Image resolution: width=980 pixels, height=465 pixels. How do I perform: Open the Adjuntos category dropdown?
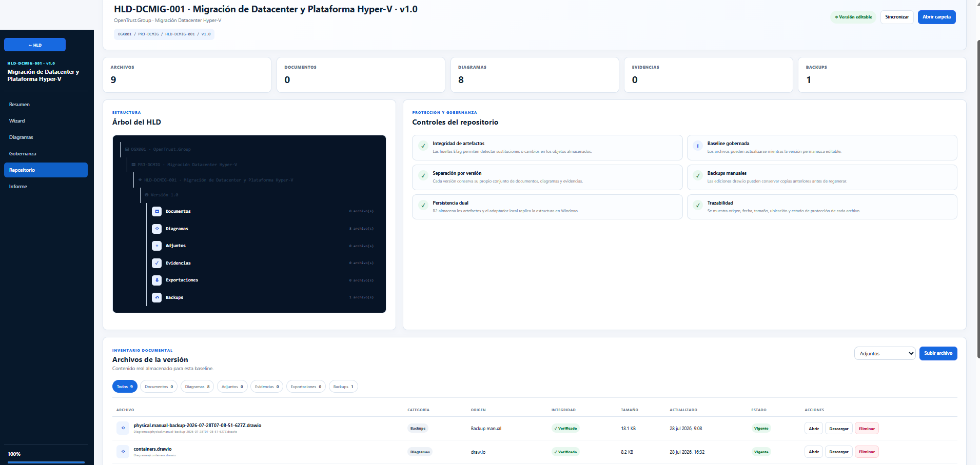(885, 353)
